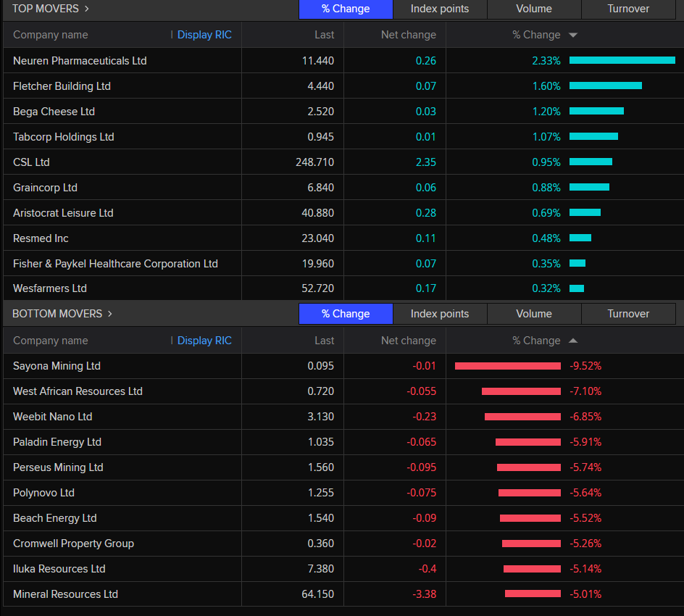This screenshot has height=616, width=684.
Task: Expand the BOTTOM MOVERS chevron arrow
Action: [x=110, y=314]
